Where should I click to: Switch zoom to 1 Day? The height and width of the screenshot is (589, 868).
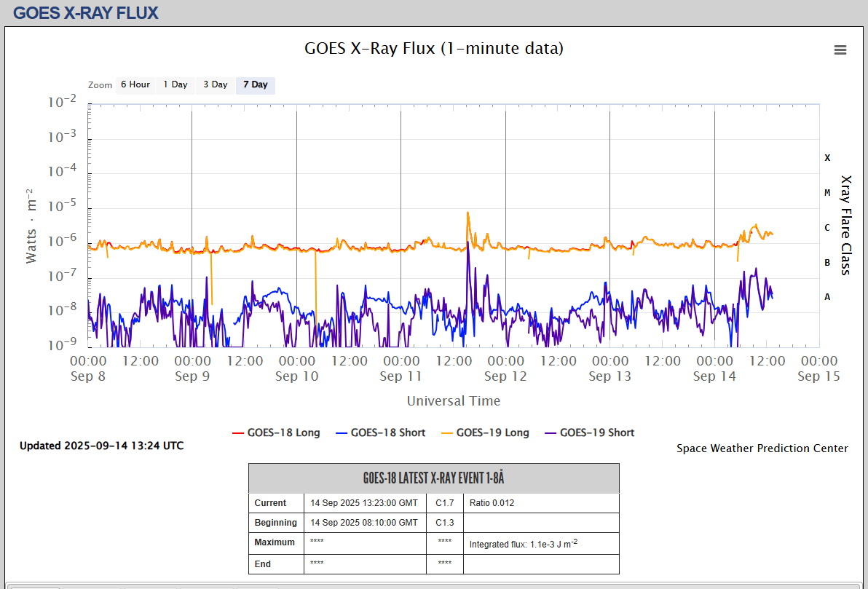tap(175, 84)
